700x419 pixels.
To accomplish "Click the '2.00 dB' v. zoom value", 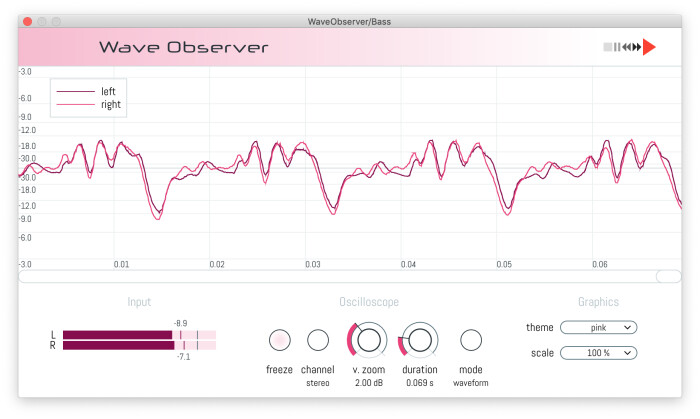I will tap(369, 383).
